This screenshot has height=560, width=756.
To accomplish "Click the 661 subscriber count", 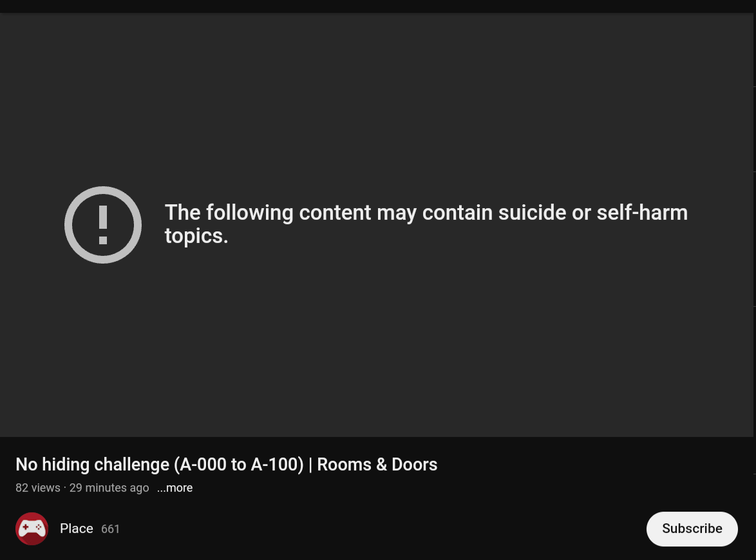I will (110, 529).
